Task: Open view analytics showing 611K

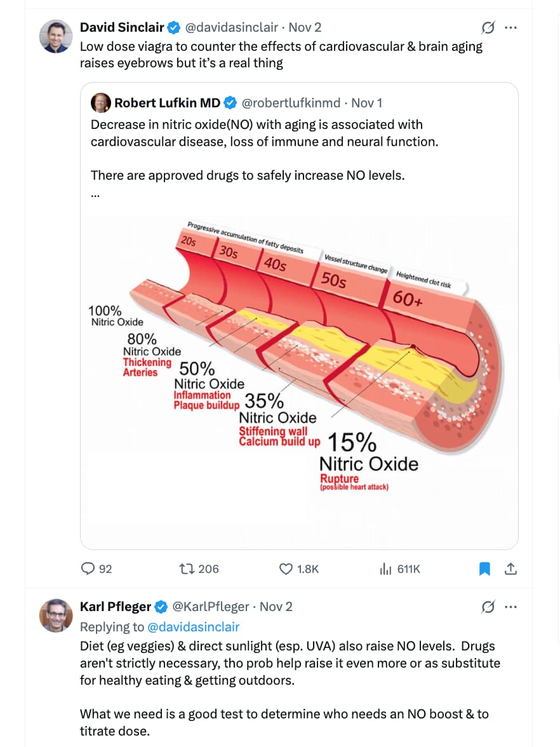Action: 385,569
